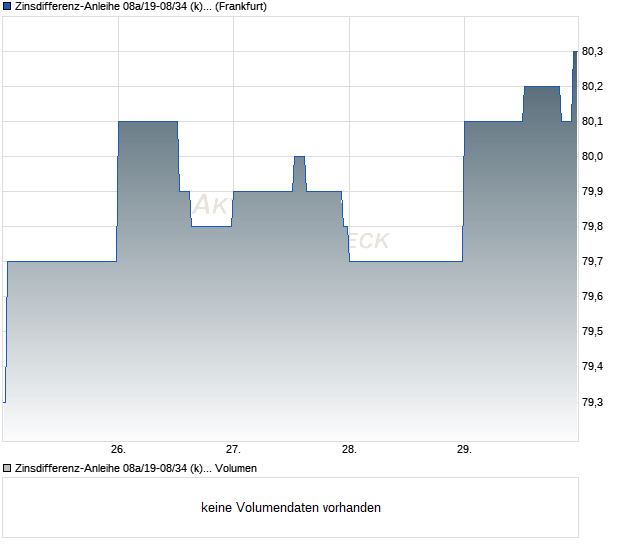Screen dimensions: 620x546
Task: Click the 80,1 plateau after the 26th
Action: 148,122
